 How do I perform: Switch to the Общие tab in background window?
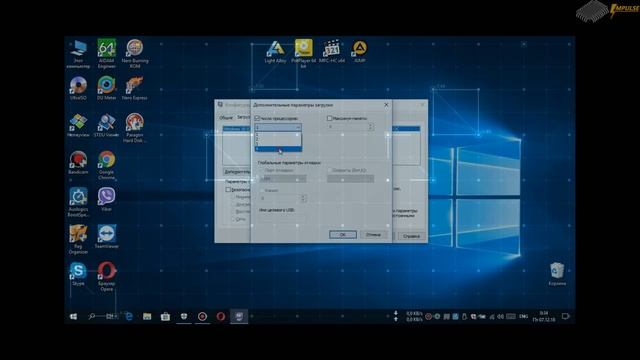coord(226,118)
